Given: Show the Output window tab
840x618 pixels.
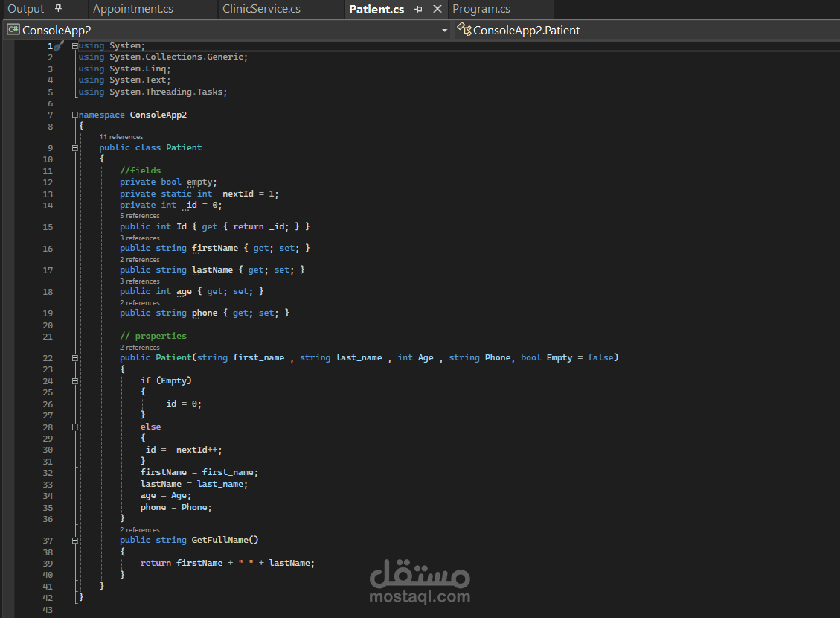Looking at the screenshot, I should click(x=26, y=9).
